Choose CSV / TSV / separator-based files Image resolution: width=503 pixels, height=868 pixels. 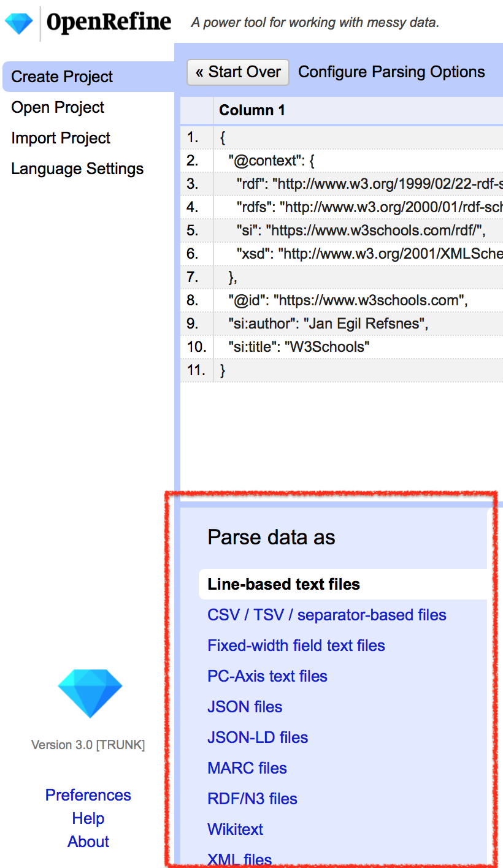(x=327, y=615)
